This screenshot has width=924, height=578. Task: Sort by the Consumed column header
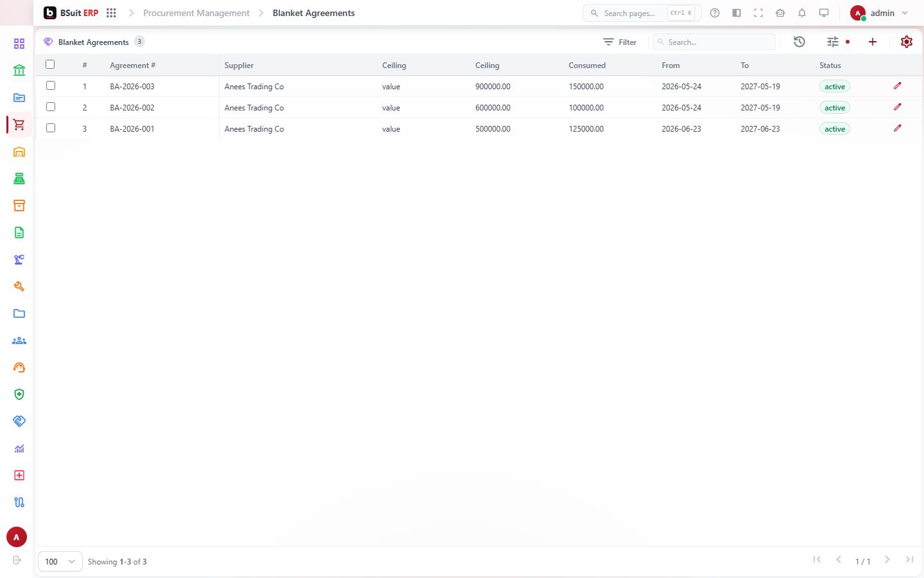[587, 66]
